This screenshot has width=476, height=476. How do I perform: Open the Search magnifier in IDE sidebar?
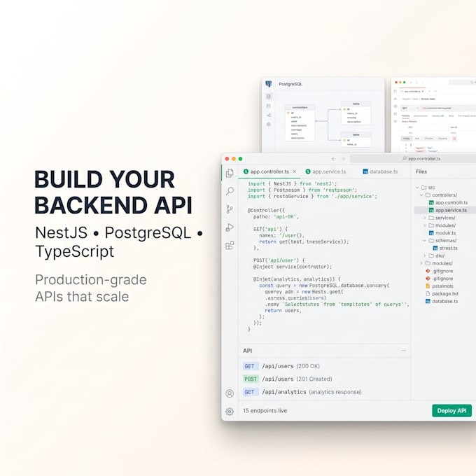[230, 191]
